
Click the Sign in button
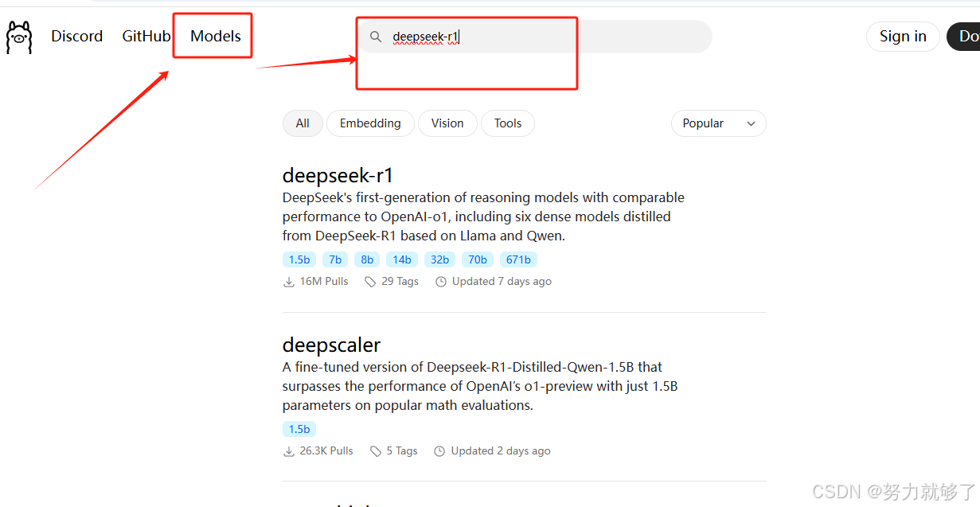[903, 37]
